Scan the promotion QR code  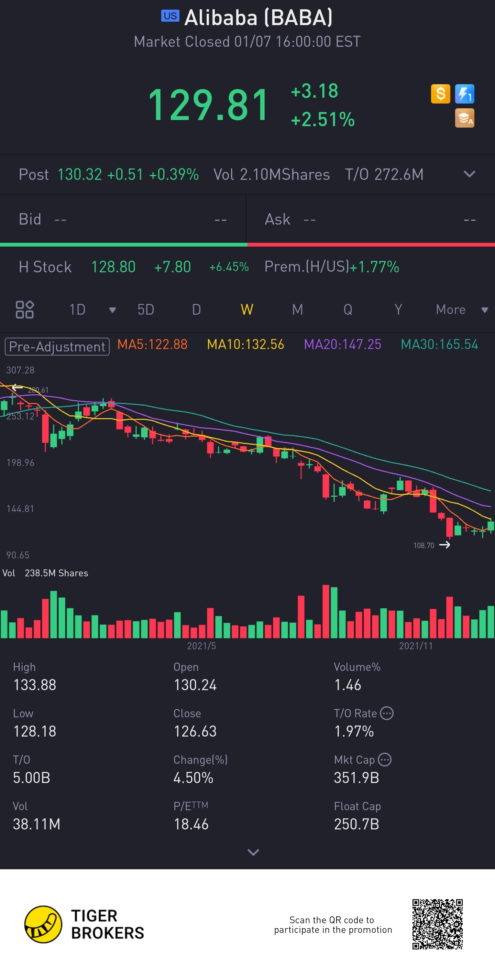tap(437, 924)
